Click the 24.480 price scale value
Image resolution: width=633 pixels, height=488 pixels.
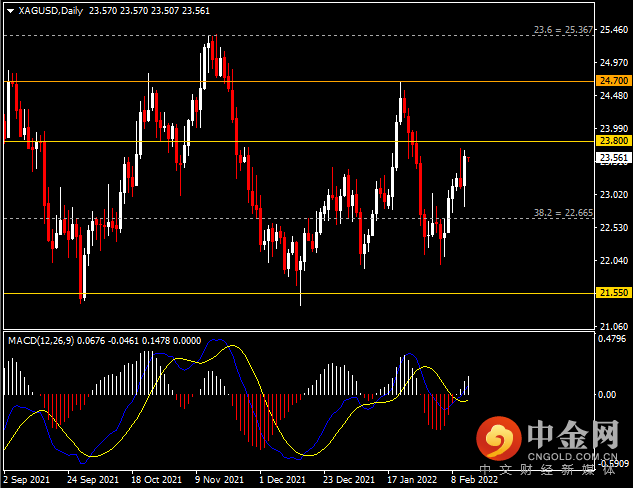614,96
